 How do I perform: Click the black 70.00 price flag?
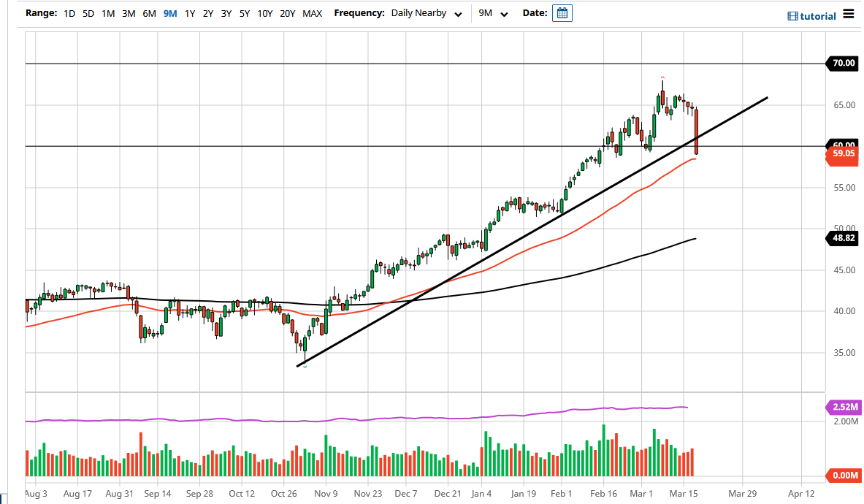pos(841,63)
